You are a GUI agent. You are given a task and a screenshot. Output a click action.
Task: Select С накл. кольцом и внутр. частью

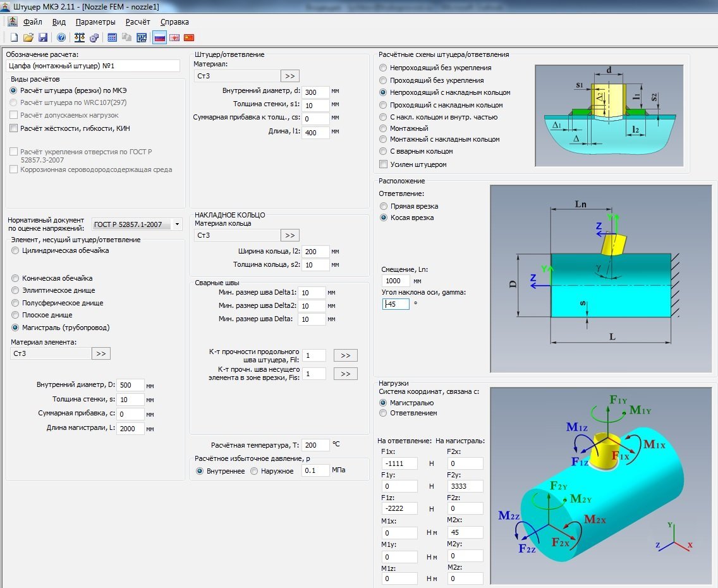coord(439,117)
